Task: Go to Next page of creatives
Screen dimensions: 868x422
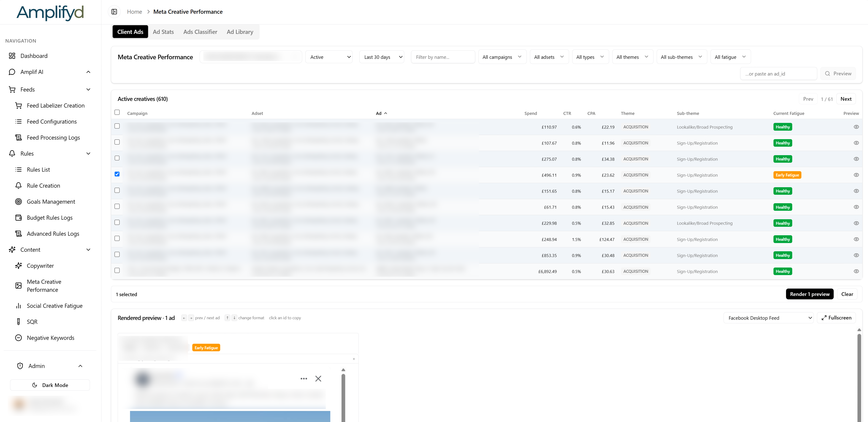Action: pos(846,99)
